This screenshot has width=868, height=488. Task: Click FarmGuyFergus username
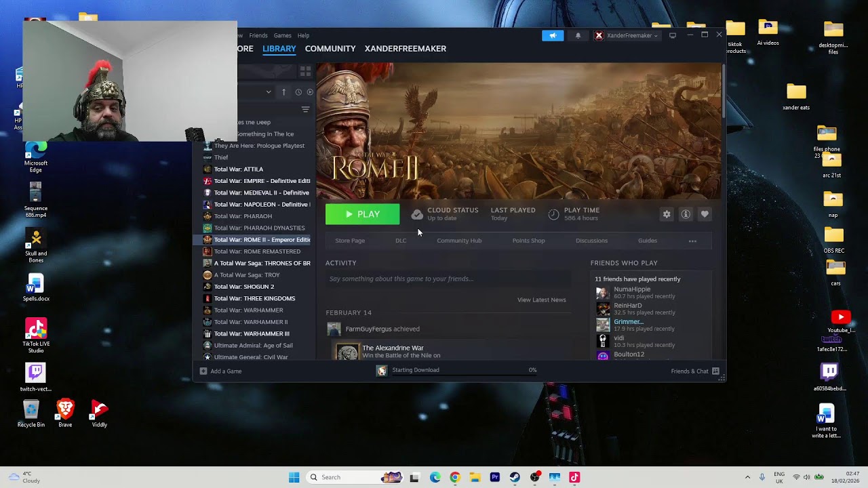tap(368, 329)
